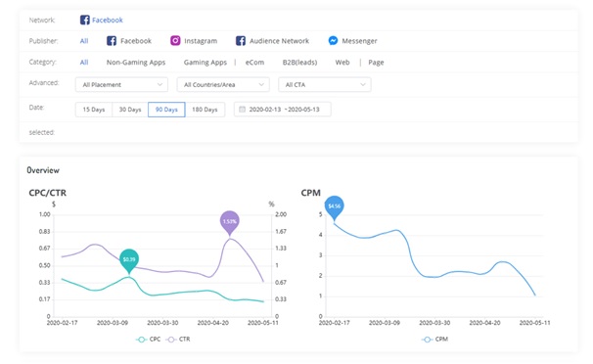Select Web category
593x364 pixels.
(342, 63)
